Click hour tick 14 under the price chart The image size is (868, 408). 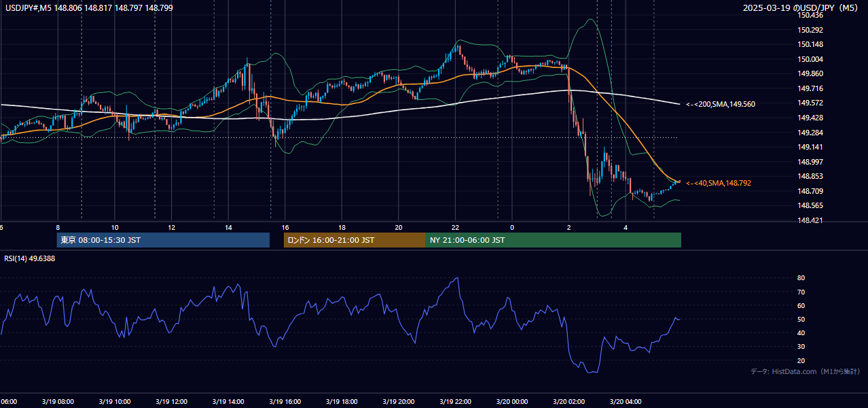pyautogui.click(x=228, y=228)
